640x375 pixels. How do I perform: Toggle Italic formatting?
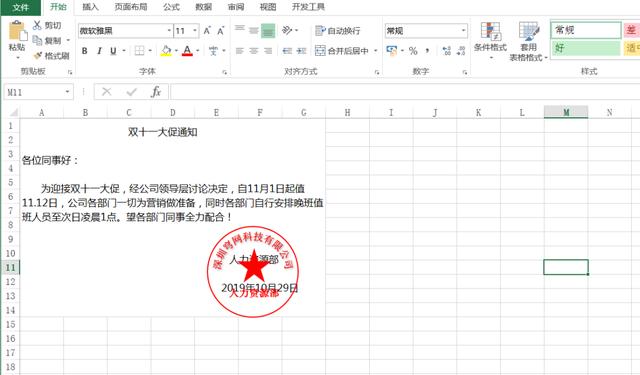99,51
